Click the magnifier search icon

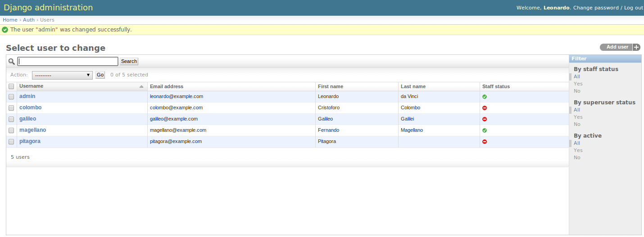[12, 61]
